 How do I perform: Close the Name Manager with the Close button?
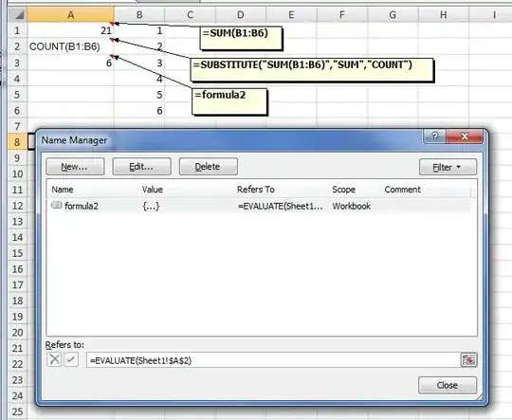pyautogui.click(x=448, y=385)
